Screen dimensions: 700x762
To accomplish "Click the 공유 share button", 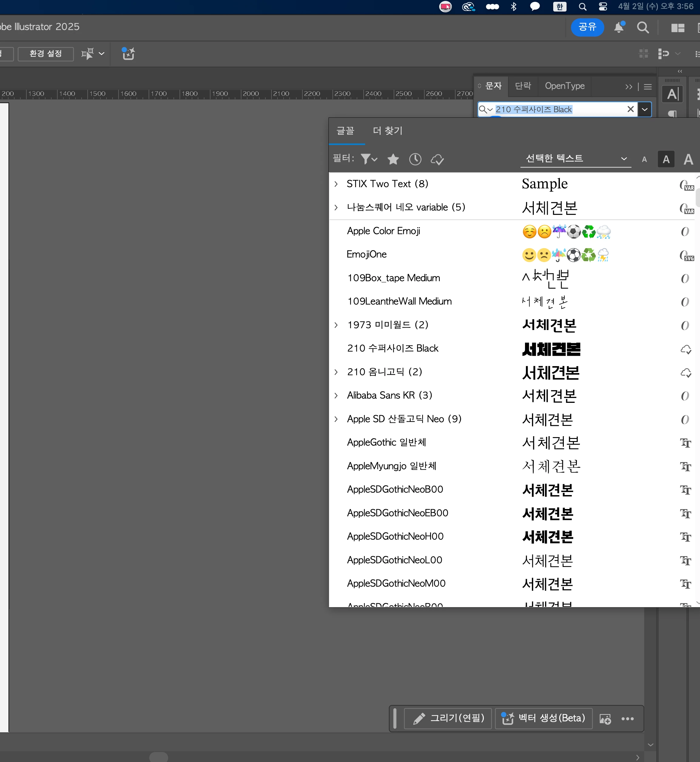I will (587, 27).
